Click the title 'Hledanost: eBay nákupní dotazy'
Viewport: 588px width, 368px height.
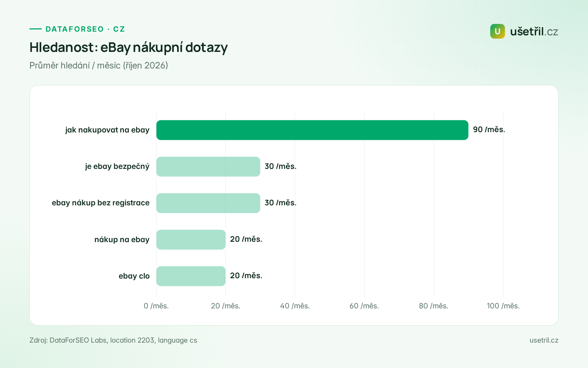(x=129, y=47)
